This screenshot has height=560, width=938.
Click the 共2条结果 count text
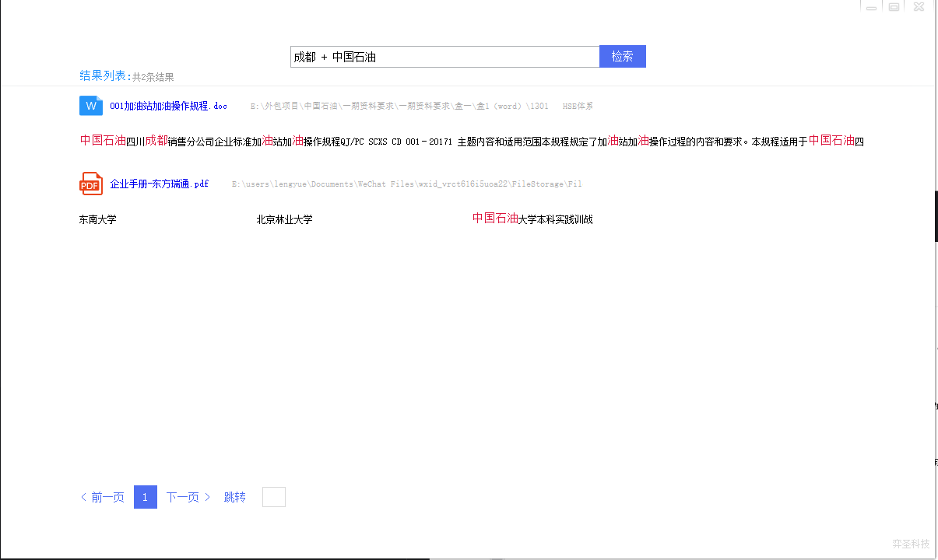pyautogui.click(x=153, y=77)
